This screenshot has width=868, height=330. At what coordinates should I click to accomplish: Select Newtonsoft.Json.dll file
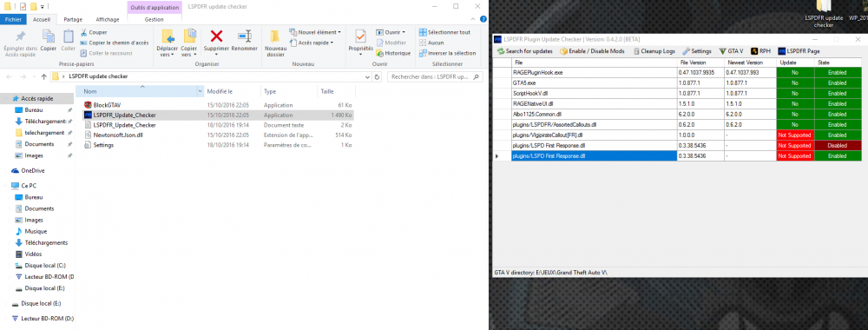click(x=118, y=135)
